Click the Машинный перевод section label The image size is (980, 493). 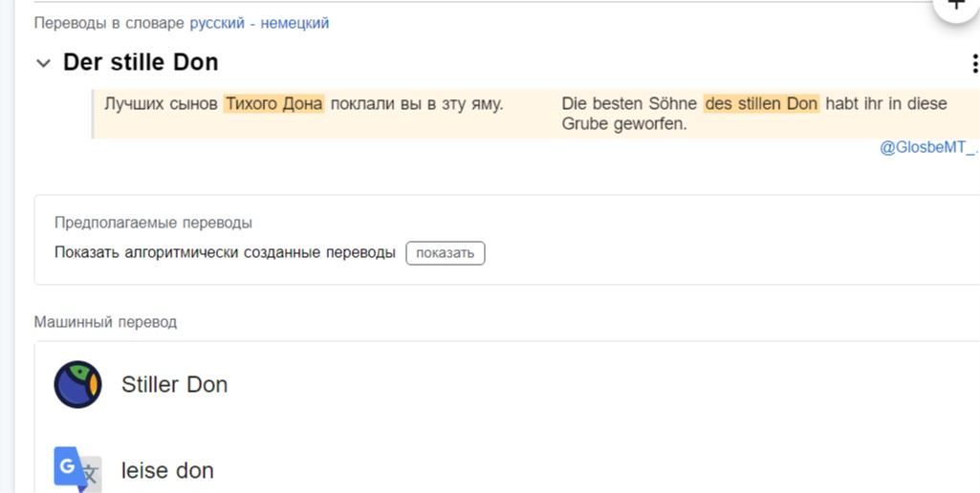(x=105, y=322)
